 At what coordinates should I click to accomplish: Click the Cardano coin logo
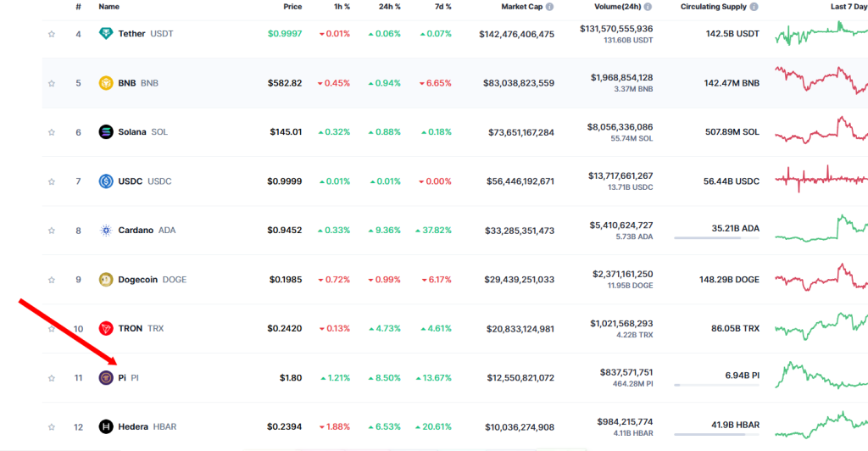click(x=106, y=231)
